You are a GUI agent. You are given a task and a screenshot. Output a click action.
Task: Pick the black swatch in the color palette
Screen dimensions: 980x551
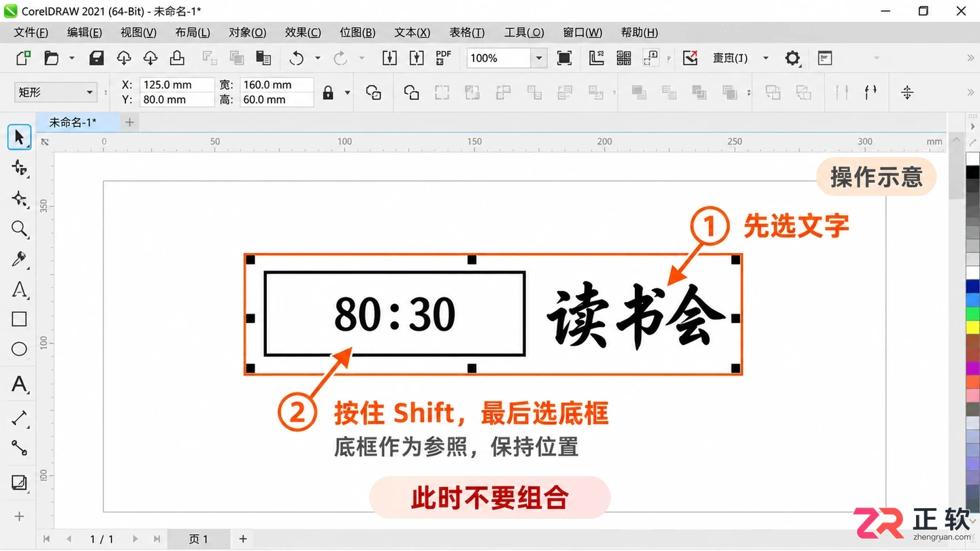(x=973, y=172)
